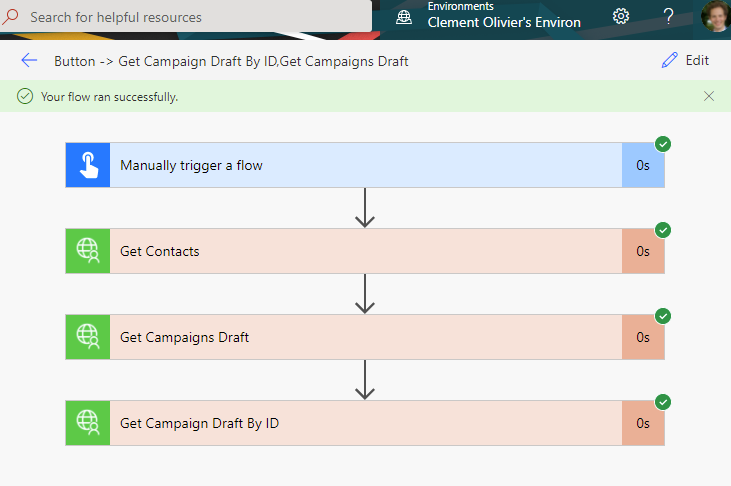Click the manual trigger hand icon
Screen dimensions: 731x486
[x=88, y=165]
